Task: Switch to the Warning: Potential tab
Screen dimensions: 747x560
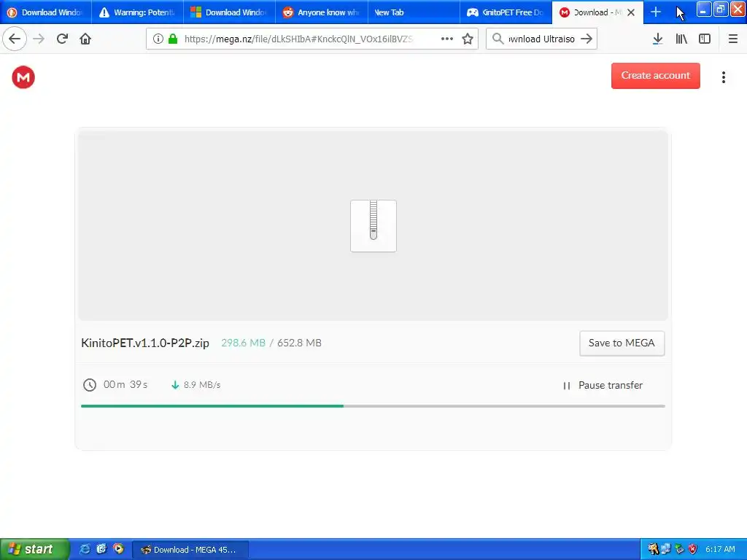Action: (138, 12)
